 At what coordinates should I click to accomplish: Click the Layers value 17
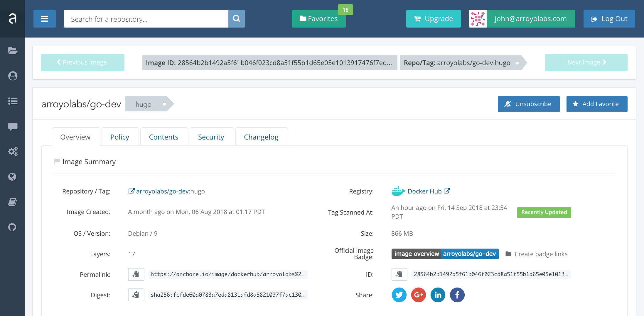click(132, 254)
